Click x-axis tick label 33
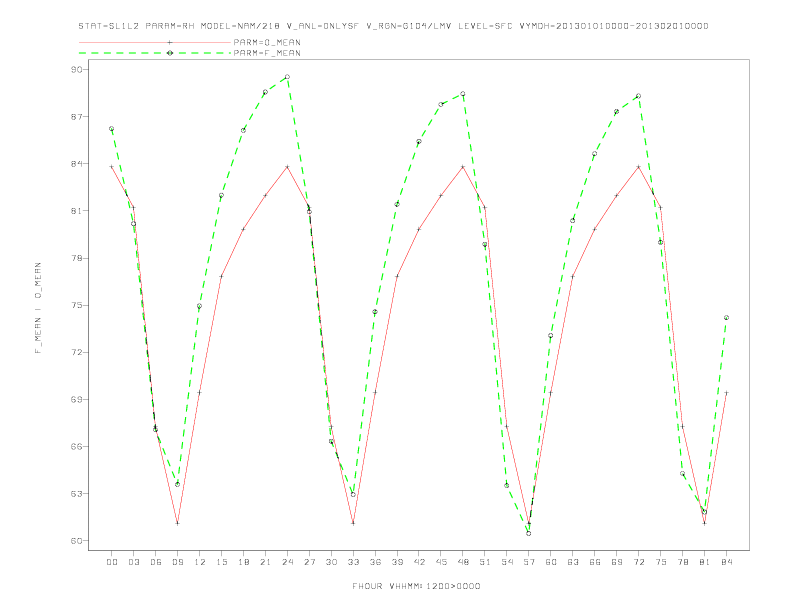Screen dimensions: 792x612 (353, 562)
